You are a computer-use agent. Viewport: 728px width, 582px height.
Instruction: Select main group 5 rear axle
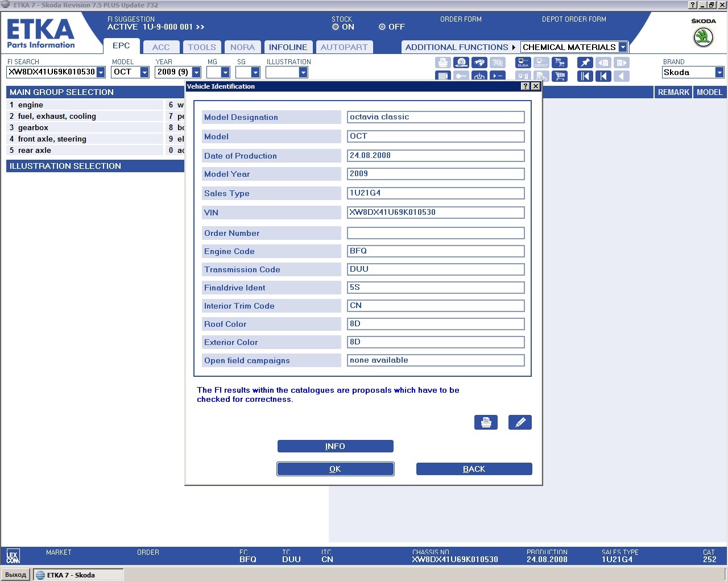coord(85,150)
